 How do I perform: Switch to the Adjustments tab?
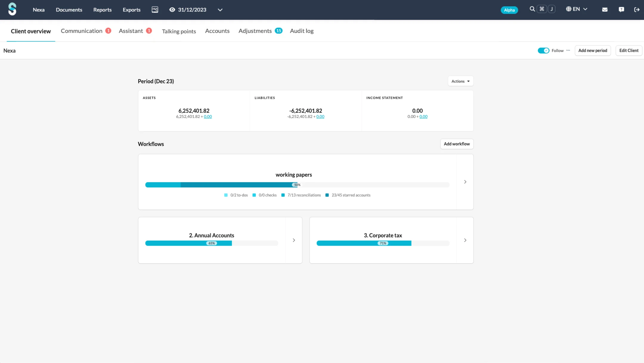pos(255,31)
